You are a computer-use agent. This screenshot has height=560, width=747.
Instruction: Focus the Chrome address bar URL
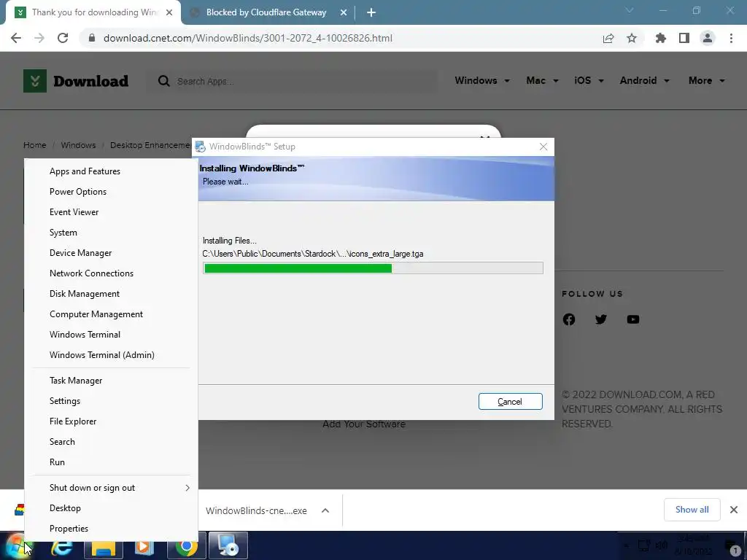[248, 38]
